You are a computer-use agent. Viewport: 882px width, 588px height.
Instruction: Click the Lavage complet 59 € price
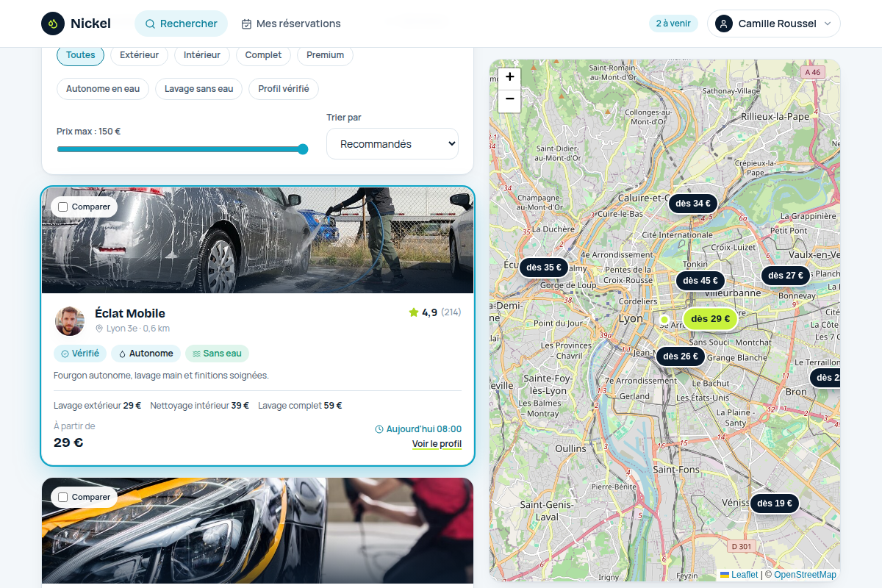(300, 406)
